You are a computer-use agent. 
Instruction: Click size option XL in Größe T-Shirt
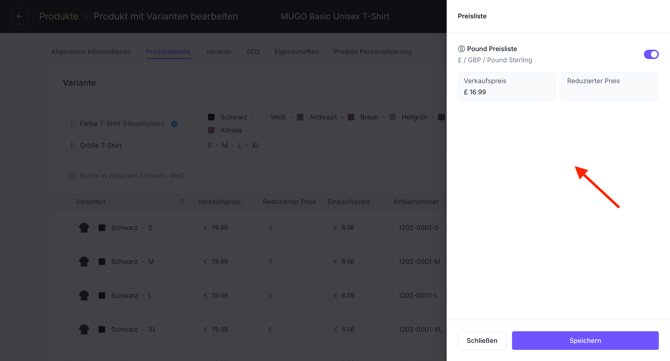click(256, 145)
